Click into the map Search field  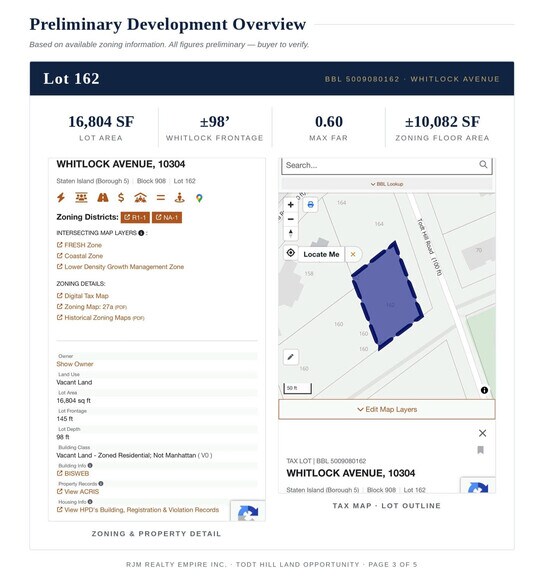click(381, 165)
